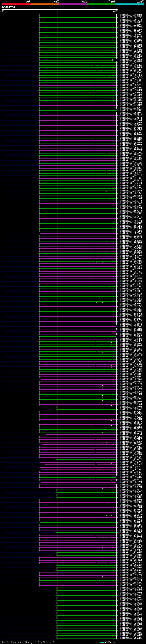
Task: Open hit UniRef100_Q43771
Action: pyautogui.click(x=131, y=535)
